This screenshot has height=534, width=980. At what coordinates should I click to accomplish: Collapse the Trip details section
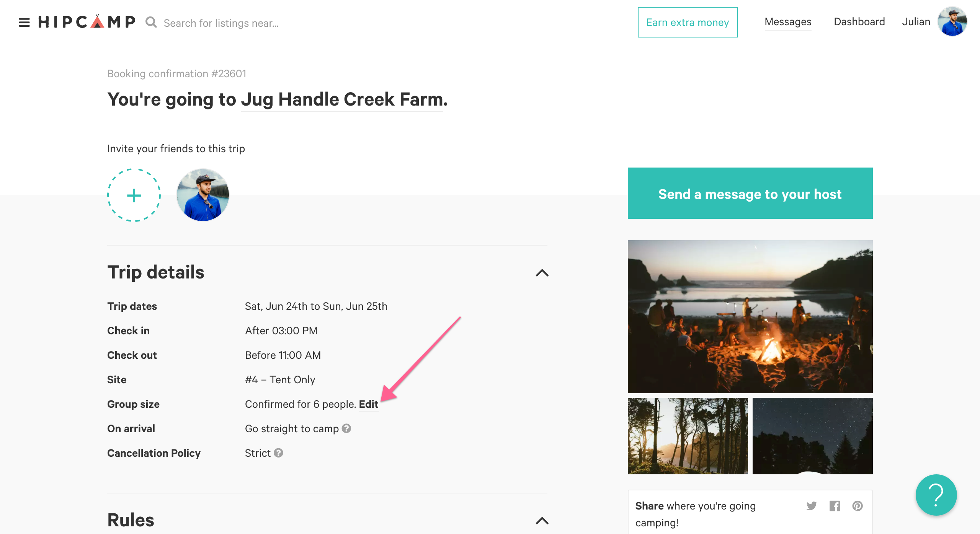(542, 273)
